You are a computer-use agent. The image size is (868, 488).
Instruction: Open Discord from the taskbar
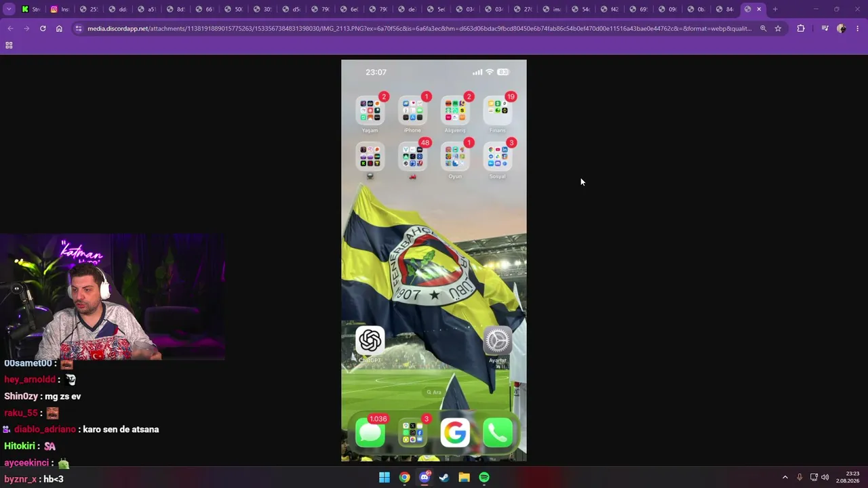425,477
